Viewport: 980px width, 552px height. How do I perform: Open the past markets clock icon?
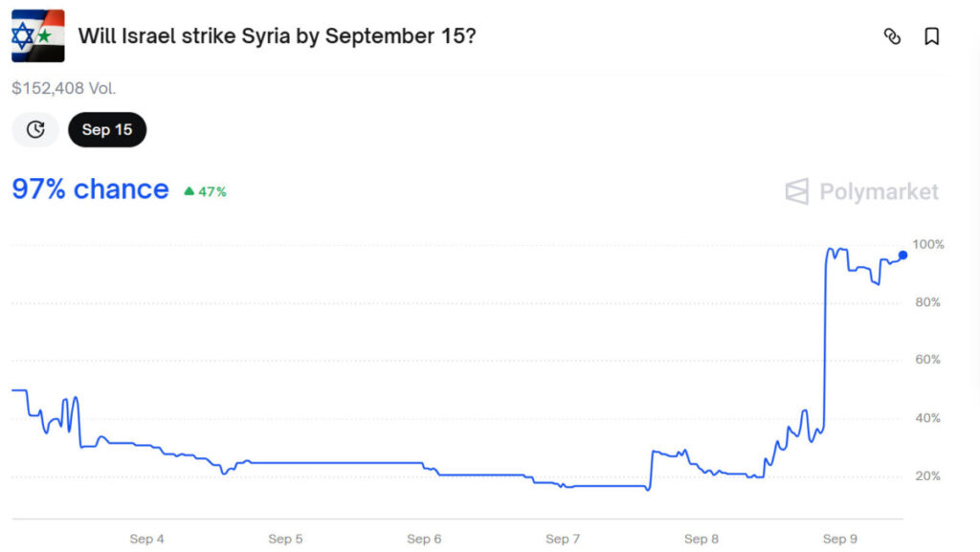(x=35, y=129)
